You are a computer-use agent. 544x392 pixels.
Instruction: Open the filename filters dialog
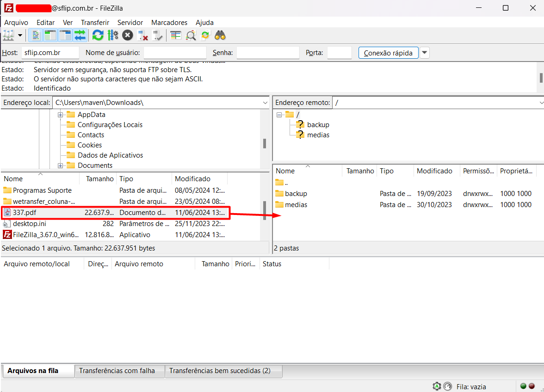pyautogui.click(x=176, y=35)
